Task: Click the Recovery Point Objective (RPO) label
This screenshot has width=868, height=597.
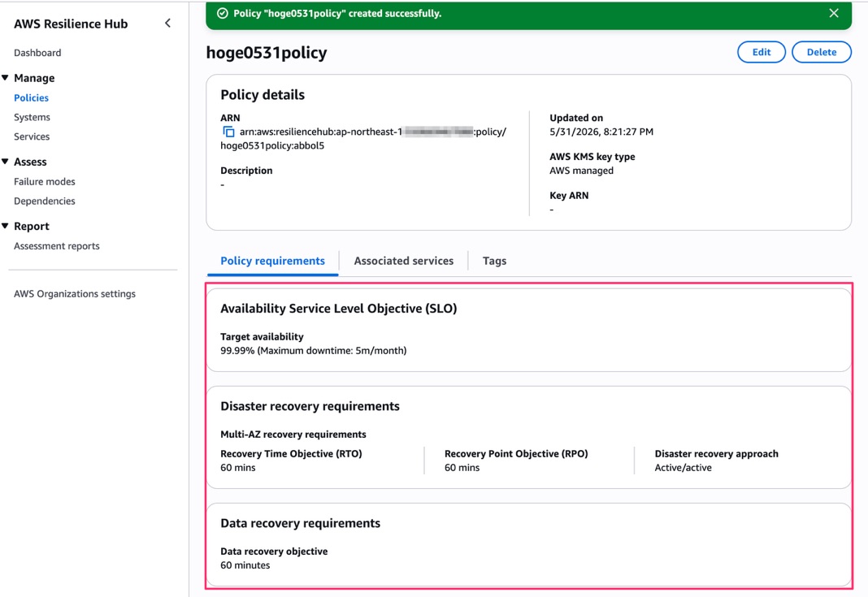Action: pos(516,454)
